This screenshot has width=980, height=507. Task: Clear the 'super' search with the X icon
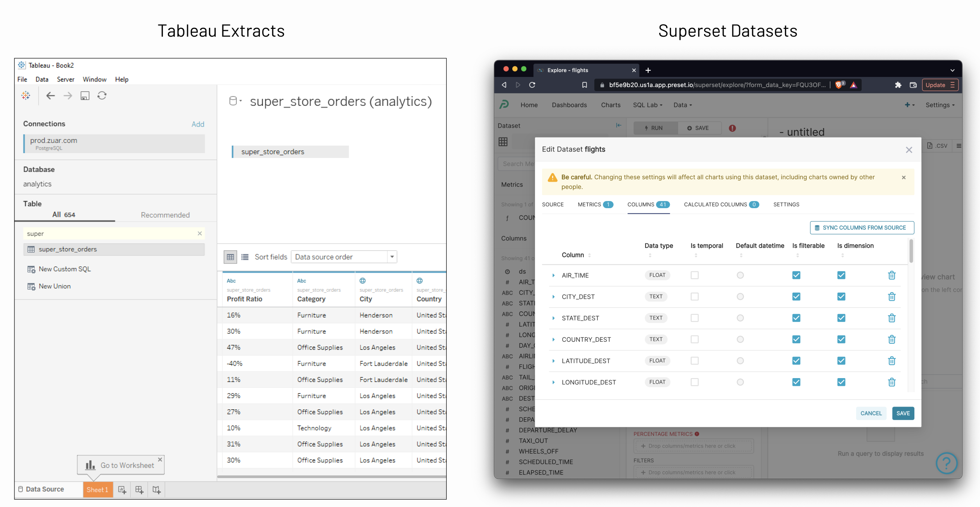[x=200, y=233]
